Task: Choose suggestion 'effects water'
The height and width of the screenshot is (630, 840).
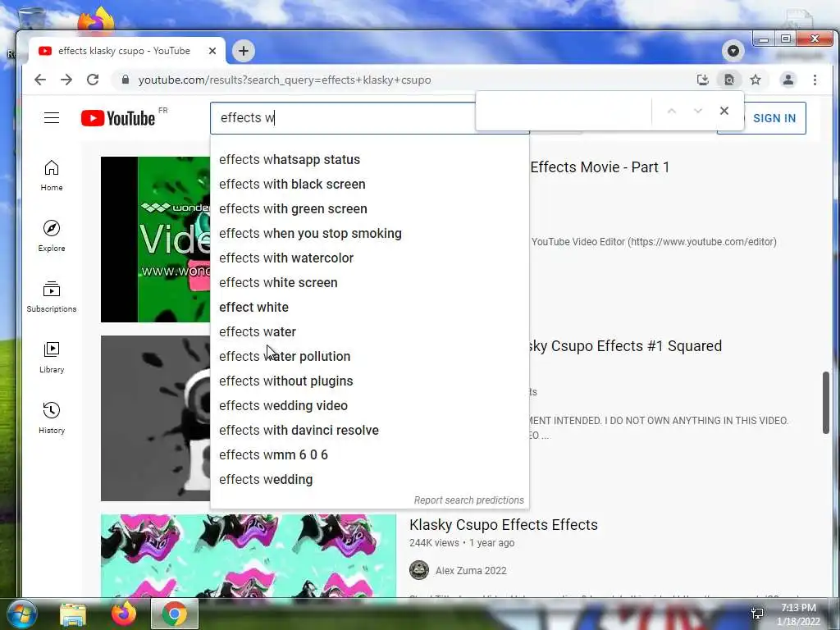Action: [x=370, y=332]
